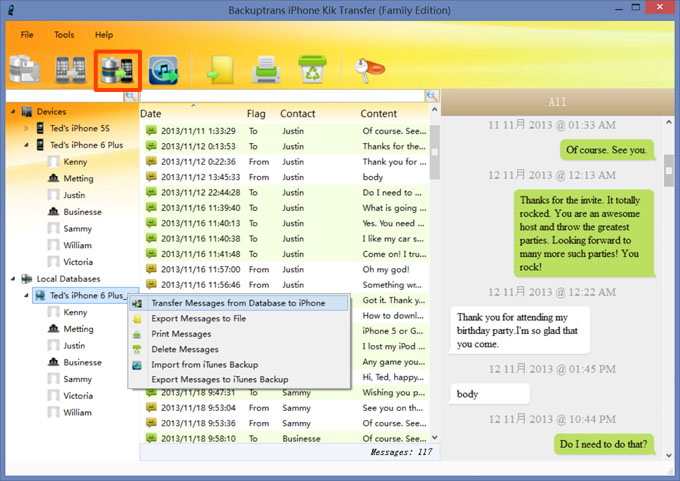Click the message icon on the 2013/11/12 0:22:36 row

(151, 161)
